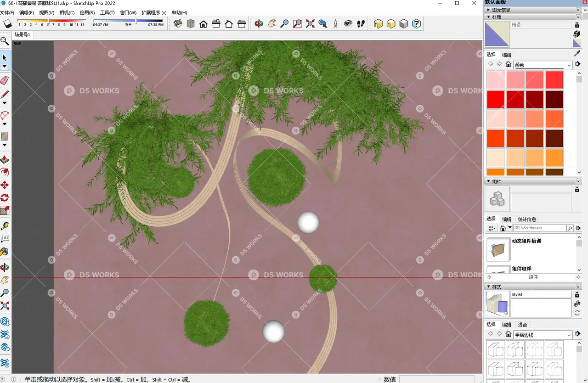Enable Monochrome face style in top toolbar
The image size is (588, 383).
point(404,23)
